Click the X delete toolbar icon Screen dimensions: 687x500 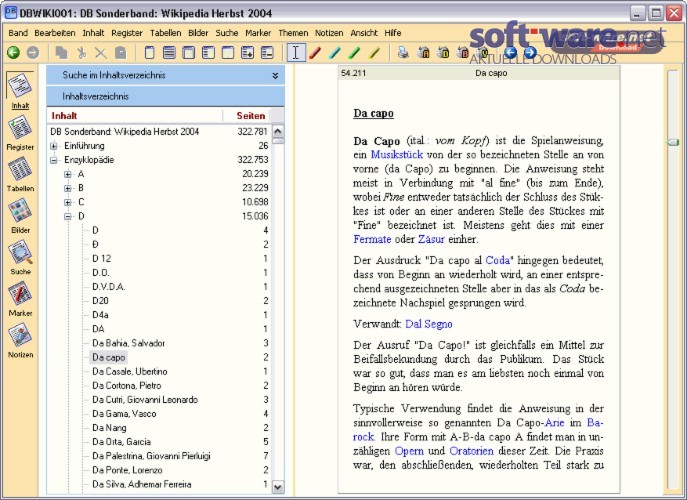pos(101,53)
